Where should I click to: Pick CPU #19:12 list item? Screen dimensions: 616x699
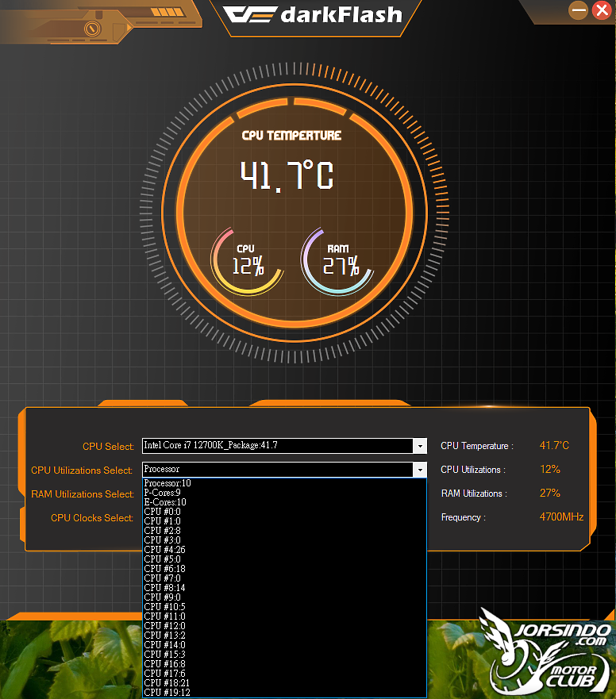[284, 693]
